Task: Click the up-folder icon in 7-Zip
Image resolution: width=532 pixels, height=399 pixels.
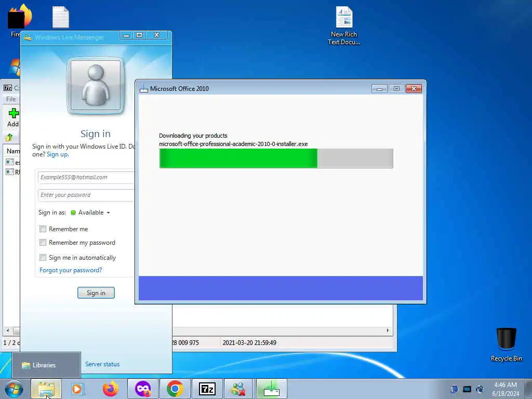Action: pyautogui.click(x=9, y=137)
